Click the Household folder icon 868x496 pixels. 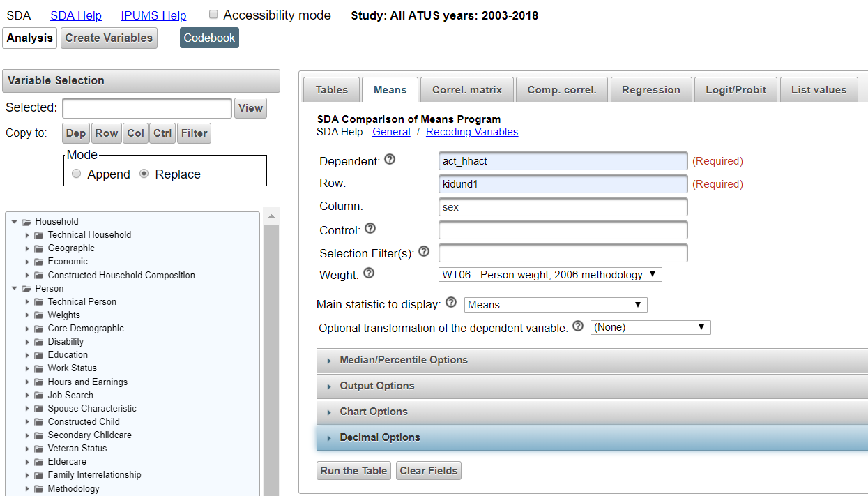[x=26, y=222]
